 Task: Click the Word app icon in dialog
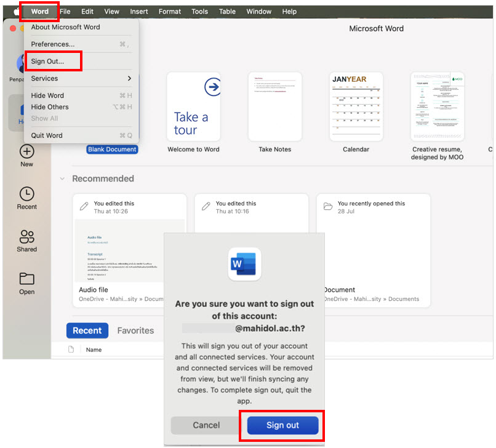click(x=244, y=264)
